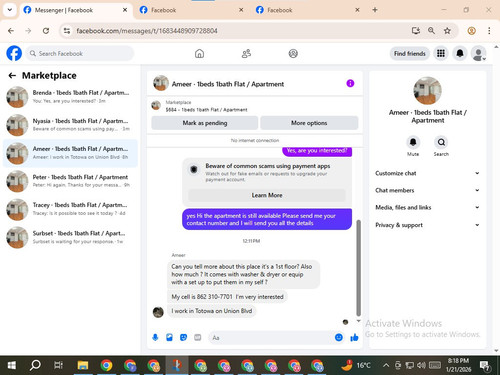Click the message text field Aa
Image resolution: width=500 pixels, height=375 pixels.
pyautogui.click(x=271, y=338)
